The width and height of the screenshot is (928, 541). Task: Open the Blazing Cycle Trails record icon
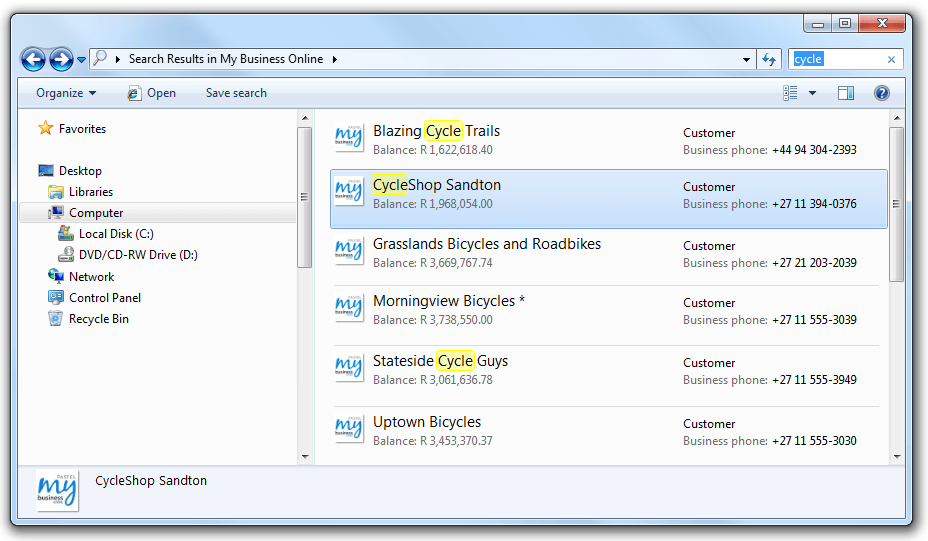348,138
